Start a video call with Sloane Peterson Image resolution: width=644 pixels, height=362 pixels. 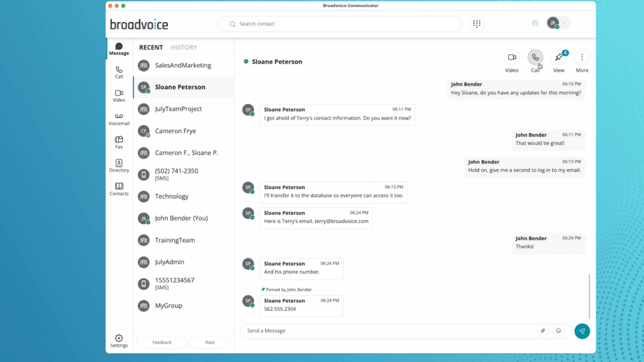512,57
